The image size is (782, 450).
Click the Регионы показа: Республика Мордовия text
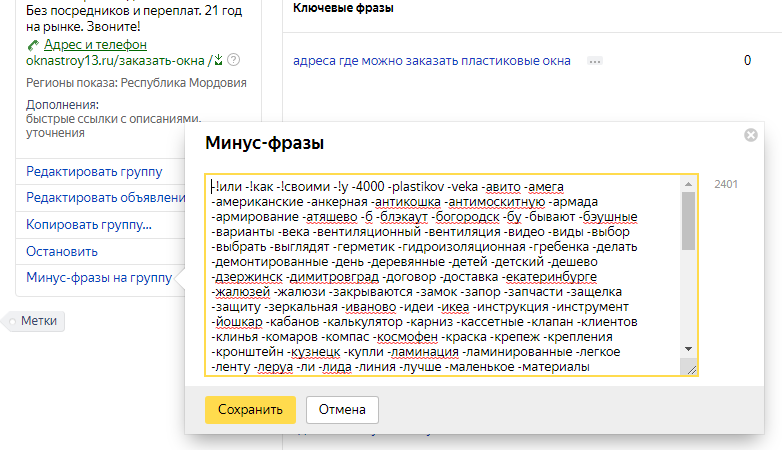[136, 83]
